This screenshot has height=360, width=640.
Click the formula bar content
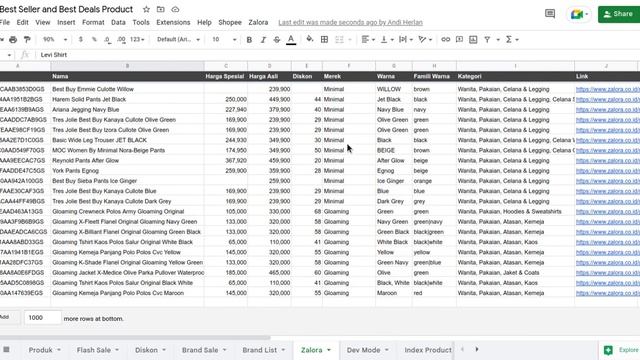(x=53, y=55)
